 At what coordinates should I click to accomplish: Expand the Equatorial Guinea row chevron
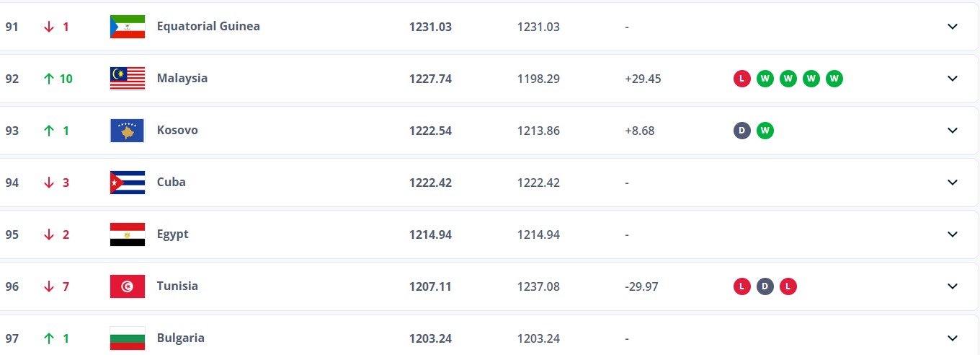coord(953,27)
